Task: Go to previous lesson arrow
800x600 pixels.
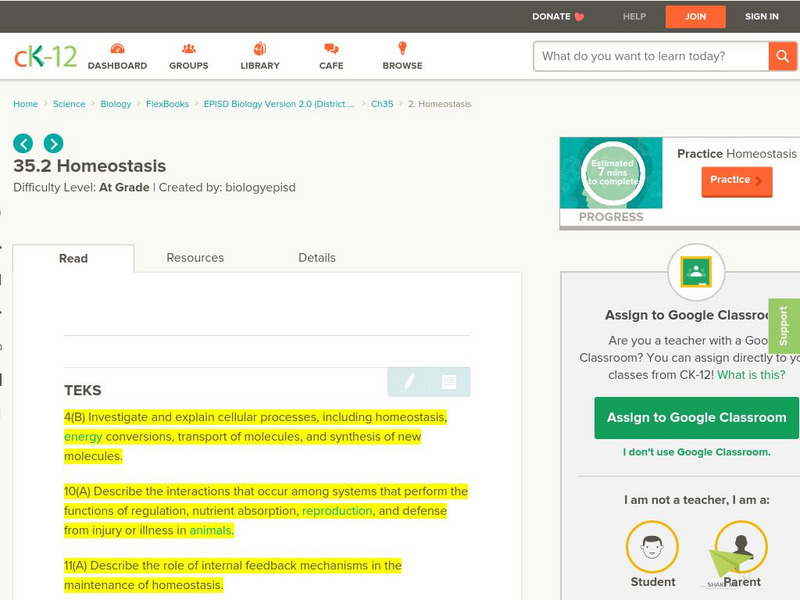Action: pos(23,143)
